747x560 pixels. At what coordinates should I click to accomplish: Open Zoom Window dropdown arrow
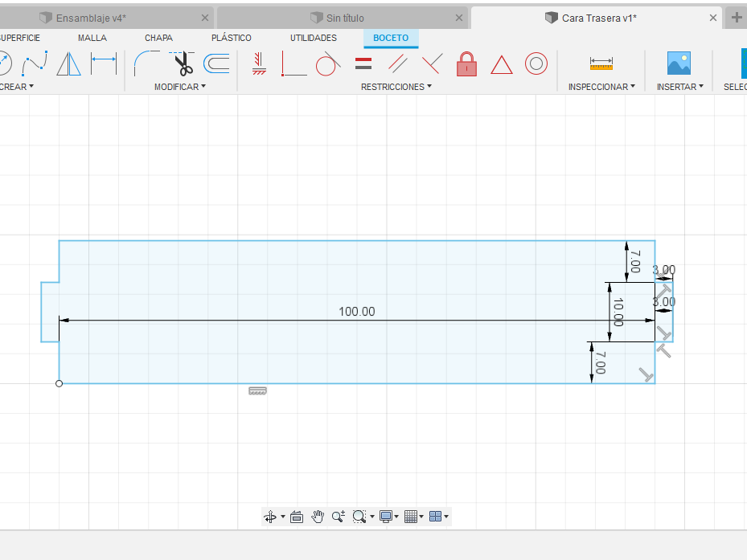[372, 517]
